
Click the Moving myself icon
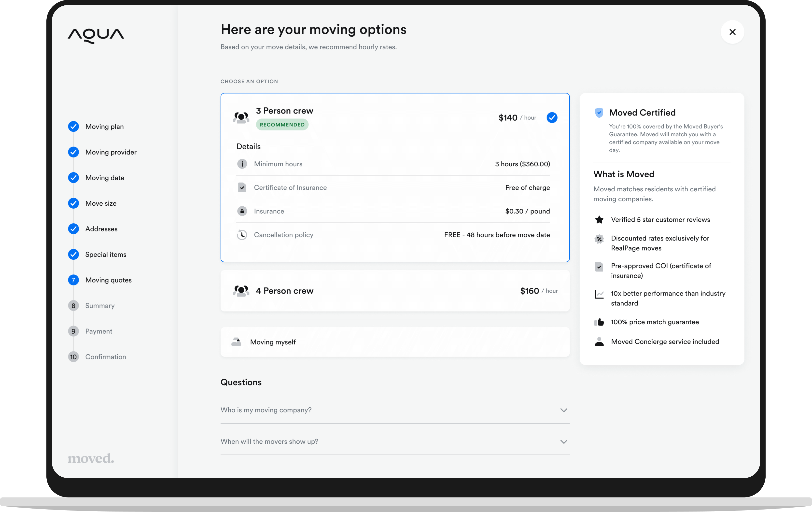pos(236,342)
